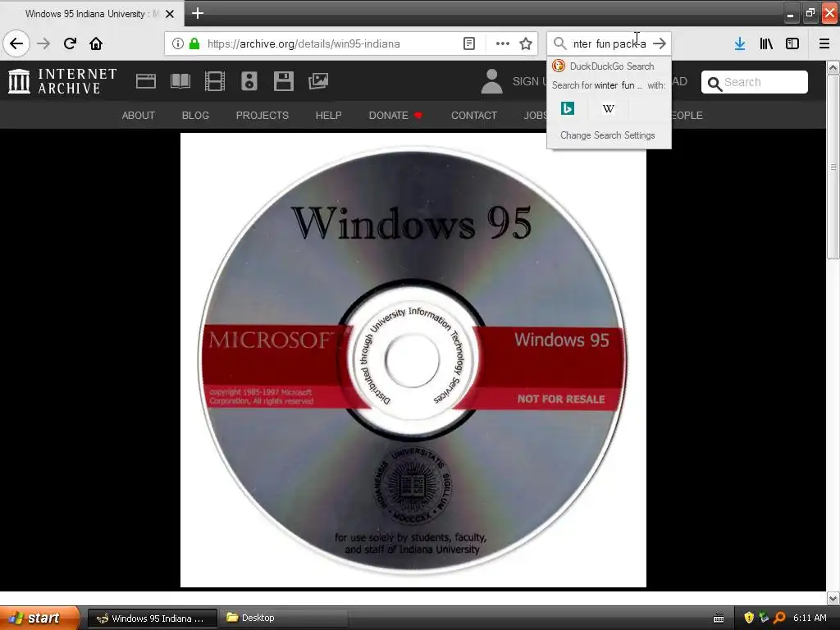This screenshot has width=840, height=630.
Task: Open the Audio speaker icon
Action: (249, 81)
